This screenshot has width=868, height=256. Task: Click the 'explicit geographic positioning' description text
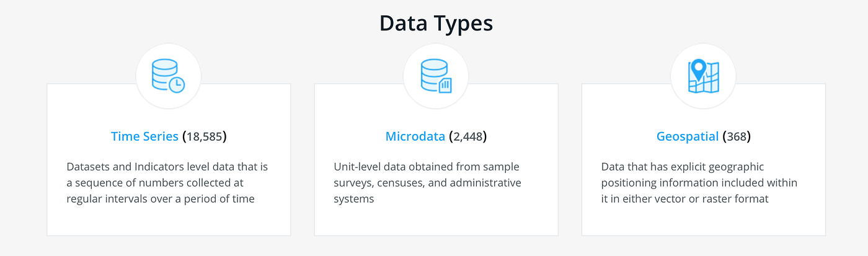click(x=699, y=183)
